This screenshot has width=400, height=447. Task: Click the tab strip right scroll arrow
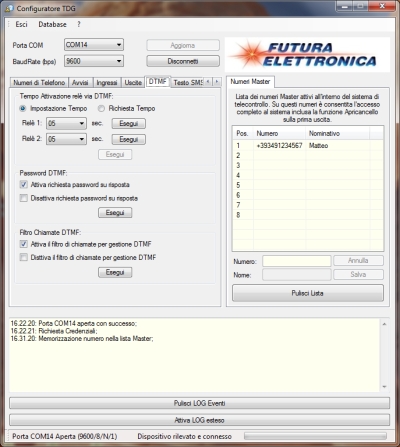click(x=217, y=82)
